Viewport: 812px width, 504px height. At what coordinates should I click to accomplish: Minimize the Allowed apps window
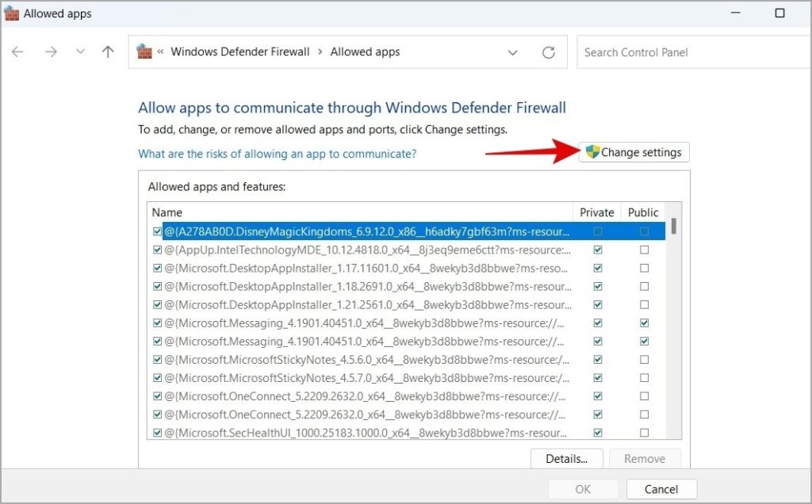pos(735,13)
